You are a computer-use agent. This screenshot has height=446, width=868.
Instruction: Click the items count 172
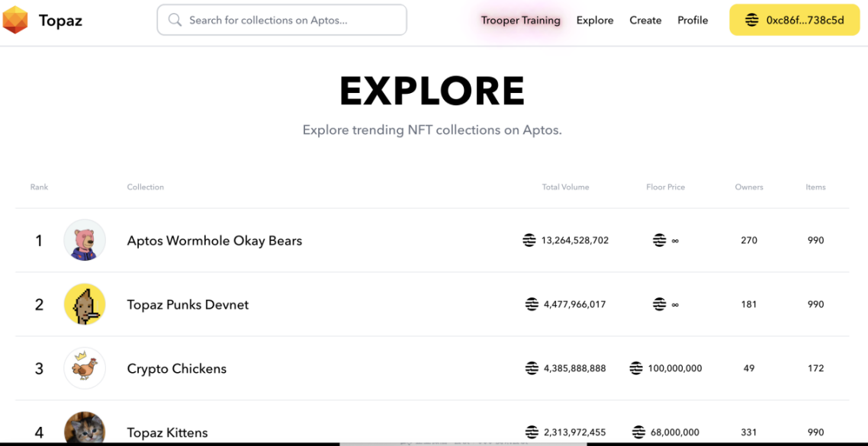(815, 368)
